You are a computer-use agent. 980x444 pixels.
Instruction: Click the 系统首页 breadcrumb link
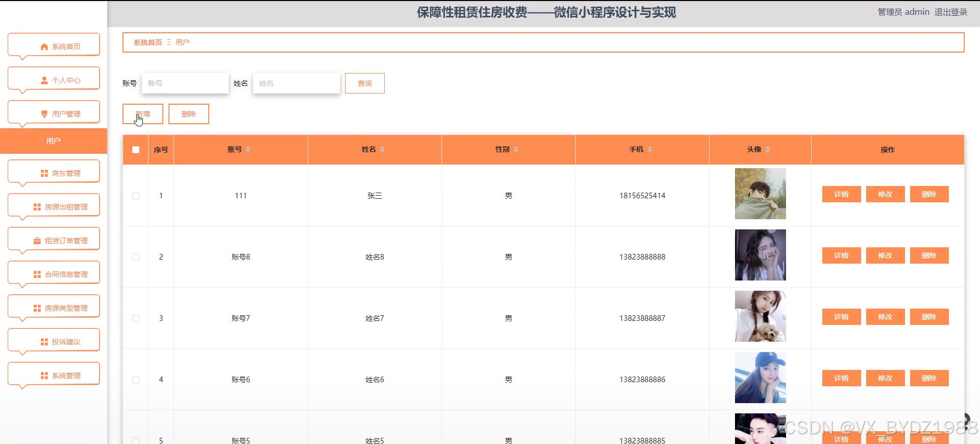click(x=148, y=42)
